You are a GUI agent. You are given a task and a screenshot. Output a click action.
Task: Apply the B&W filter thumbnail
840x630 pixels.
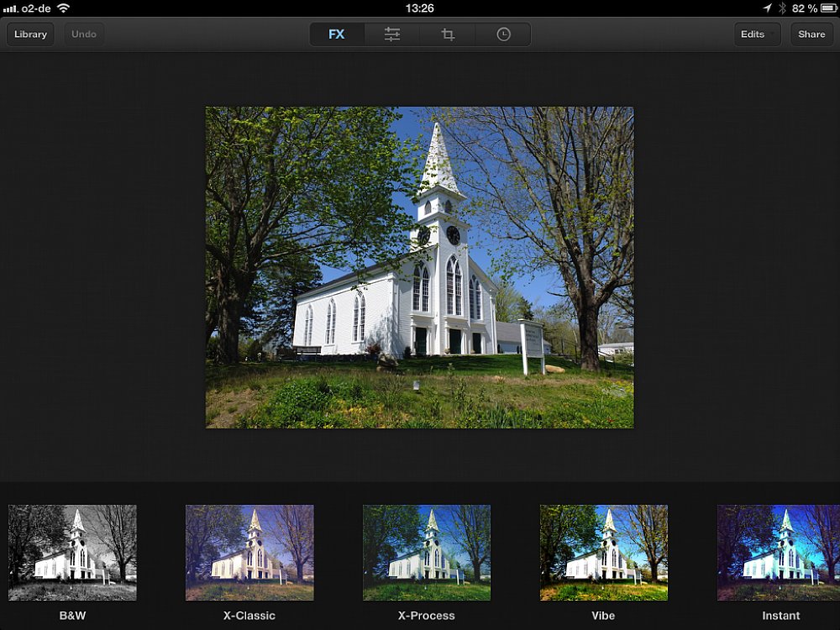click(72, 553)
